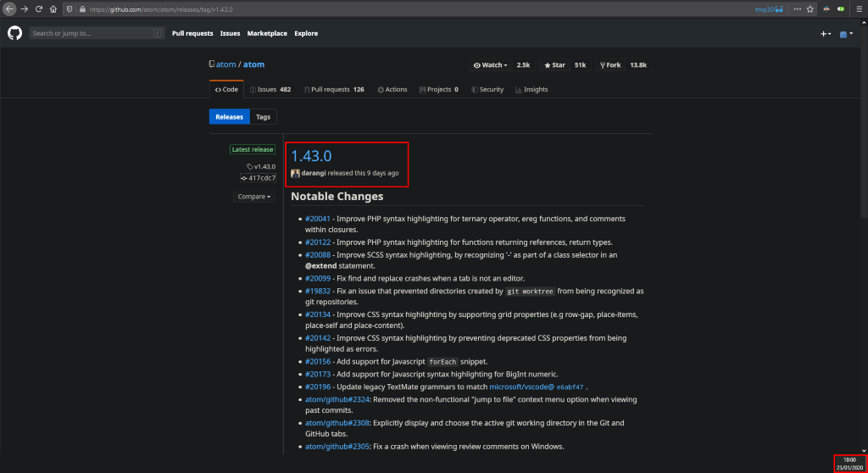Open pull request #20099 link
The image size is (868, 473).
pos(318,279)
